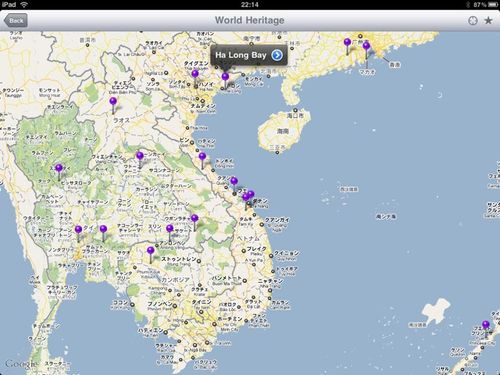
Task: Tap Hainan island on the map
Action: [283, 130]
